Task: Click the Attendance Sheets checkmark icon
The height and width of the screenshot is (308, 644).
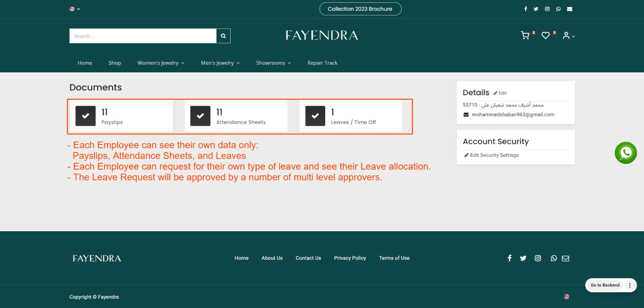Action: 200,116
